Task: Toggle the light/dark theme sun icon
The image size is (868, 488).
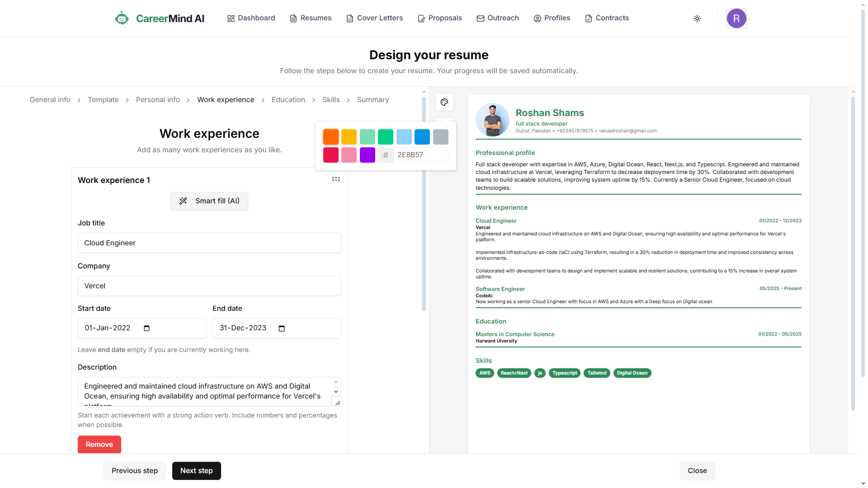Action: pyautogui.click(x=697, y=19)
